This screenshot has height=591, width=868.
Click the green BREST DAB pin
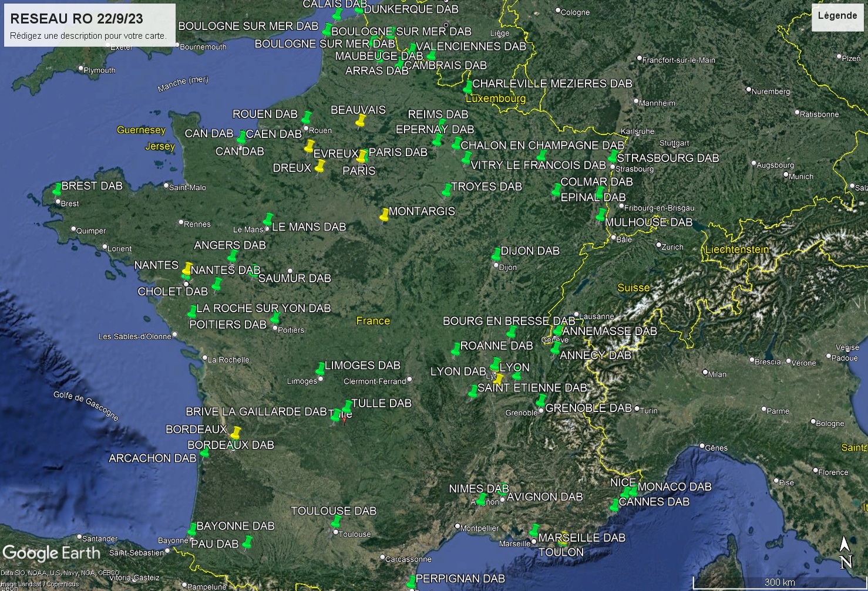[x=57, y=189]
